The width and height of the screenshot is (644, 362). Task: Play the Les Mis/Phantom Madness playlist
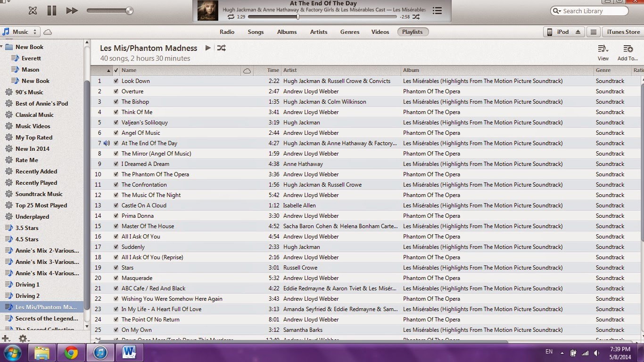coord(208,48)
